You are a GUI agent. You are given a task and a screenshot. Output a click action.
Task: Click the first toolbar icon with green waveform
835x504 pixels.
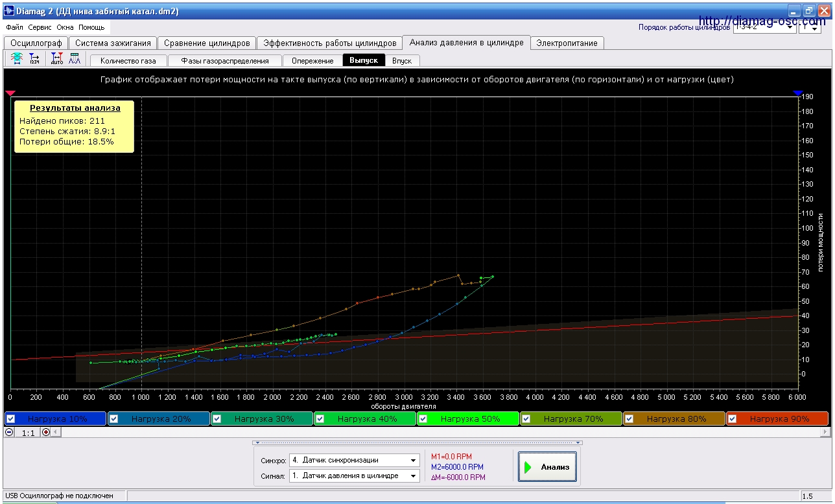pos(18,59)
